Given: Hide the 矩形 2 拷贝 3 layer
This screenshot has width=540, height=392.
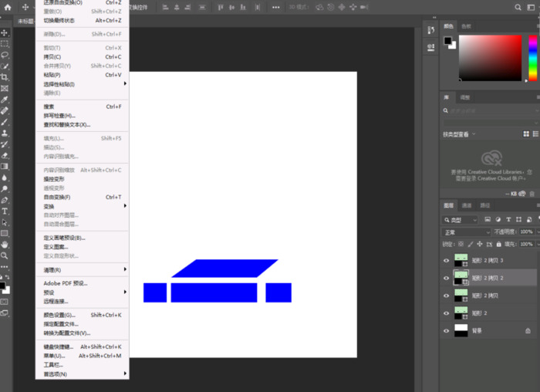Looking at the screenshot, I should 446,260.
